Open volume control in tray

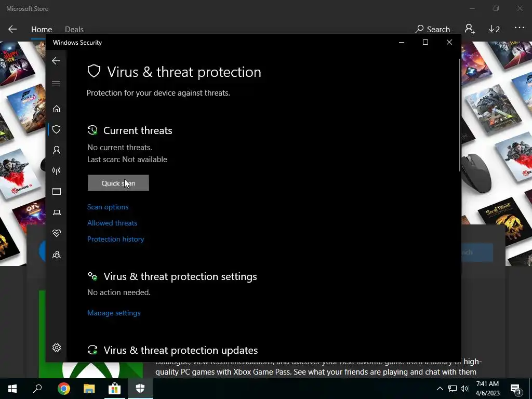(464, 389)
